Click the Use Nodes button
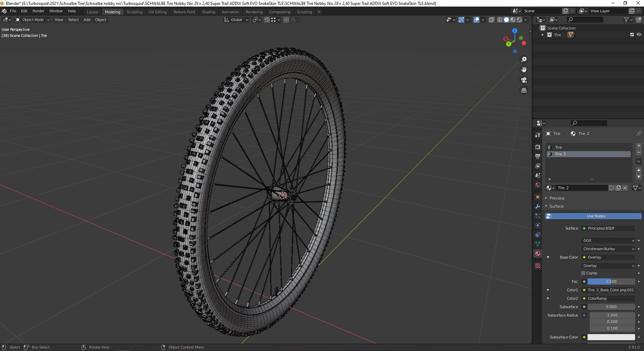The height and width of the screenshot is (351, 644). [x=593, y=216]
